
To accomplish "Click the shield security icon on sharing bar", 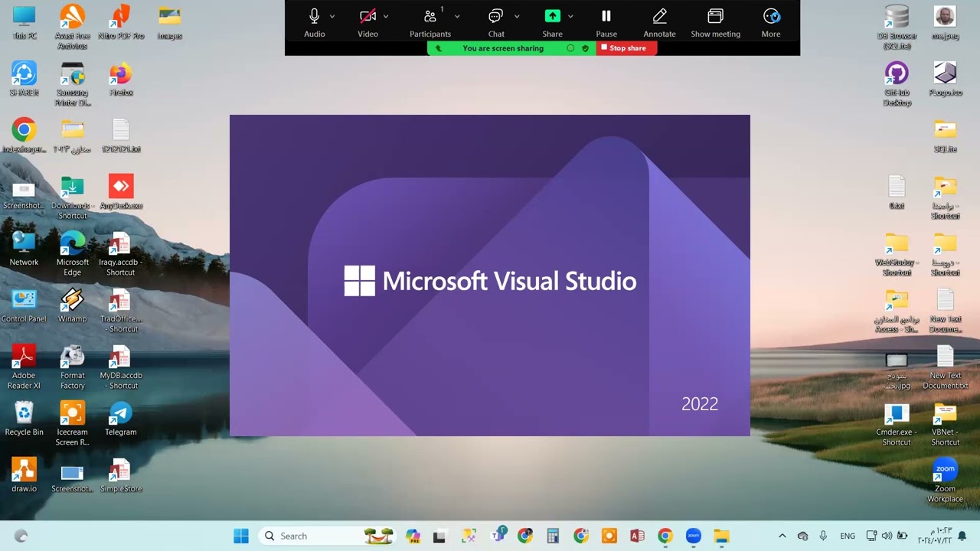I will click(586, 48).
